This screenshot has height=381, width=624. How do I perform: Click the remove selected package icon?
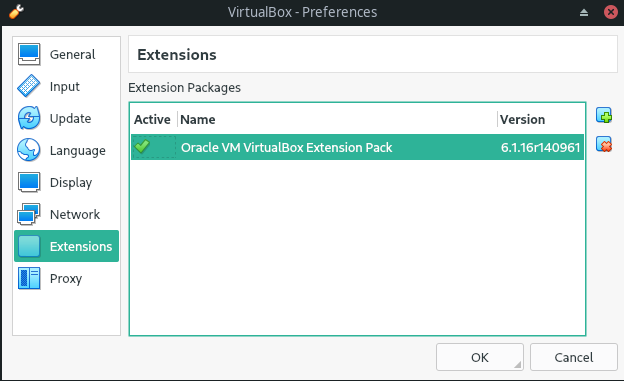[x=604, y=144]
